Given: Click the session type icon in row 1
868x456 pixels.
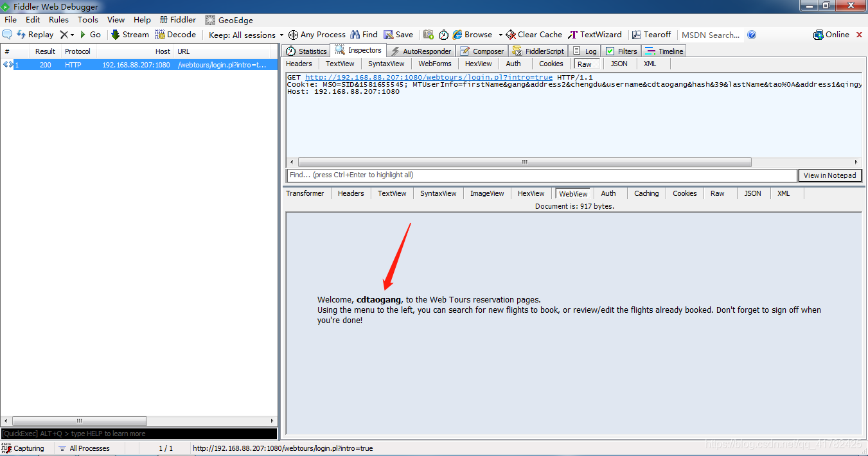Looking at the screenshot, I should 8,65.
